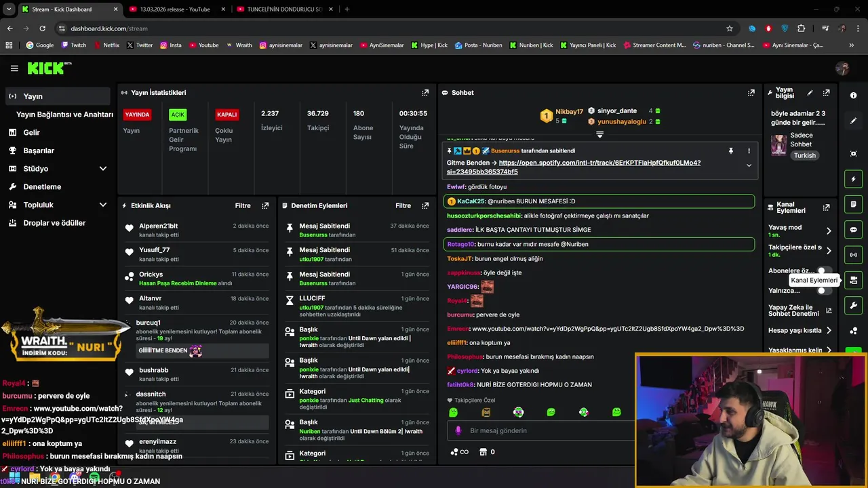Open Takipçilere özel sohbet settings

click(800, 251)
